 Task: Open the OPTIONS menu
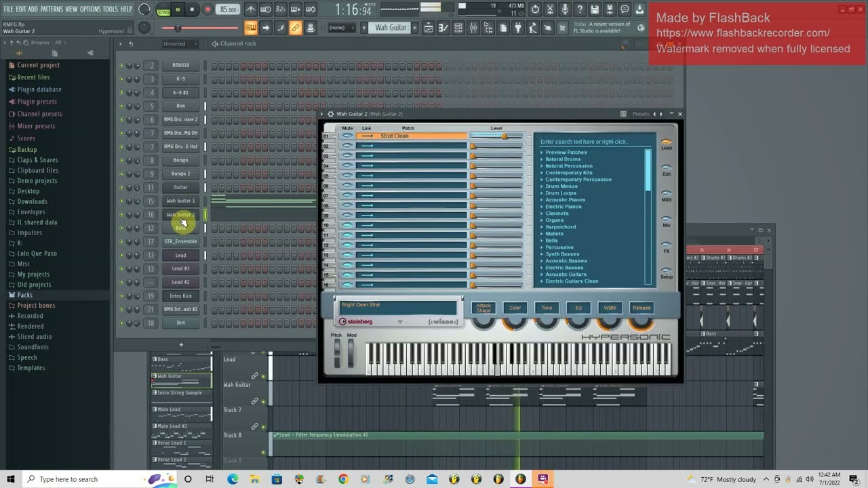pos(90,9)
